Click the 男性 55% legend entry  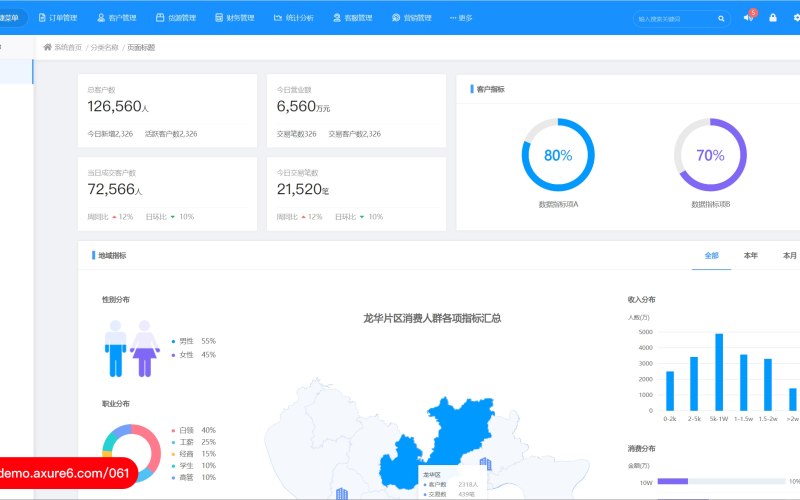194,341
